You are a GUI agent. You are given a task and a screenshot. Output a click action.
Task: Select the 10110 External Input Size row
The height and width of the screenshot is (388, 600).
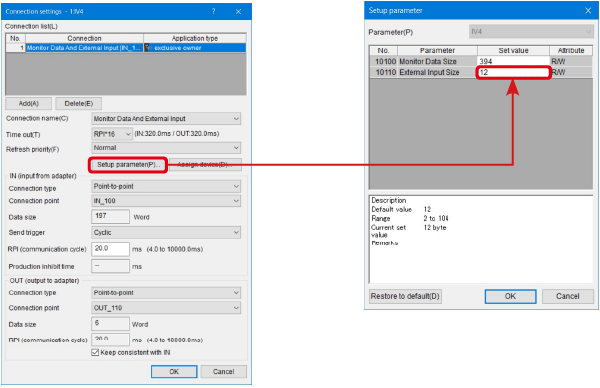[481, 72]
